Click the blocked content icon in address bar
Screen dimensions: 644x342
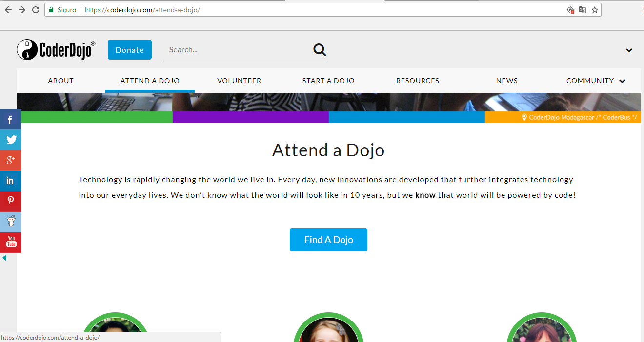coord(570,10)
